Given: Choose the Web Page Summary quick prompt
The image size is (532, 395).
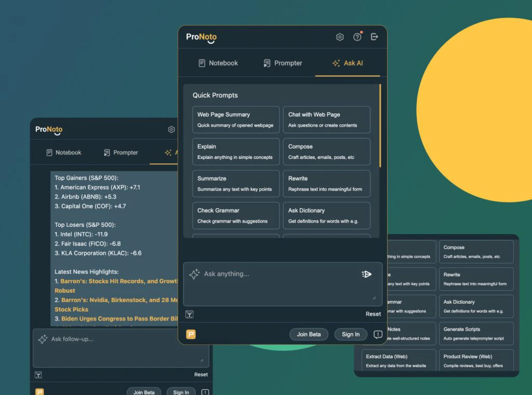Looking at the screenshot, I should click(x=235, y=120).
